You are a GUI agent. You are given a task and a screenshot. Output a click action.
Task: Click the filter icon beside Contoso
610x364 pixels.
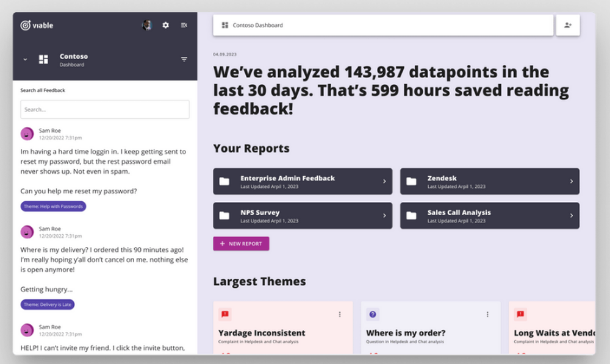184,60
